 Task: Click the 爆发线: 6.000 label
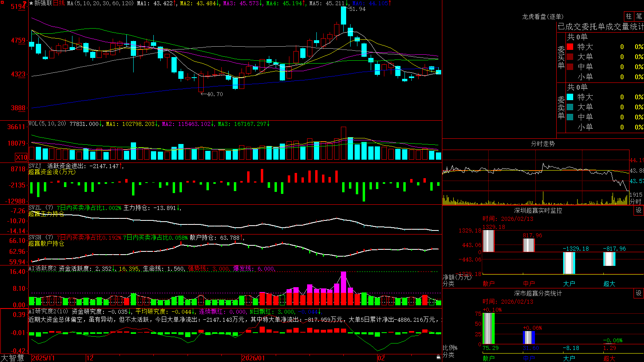click(254, 269)
